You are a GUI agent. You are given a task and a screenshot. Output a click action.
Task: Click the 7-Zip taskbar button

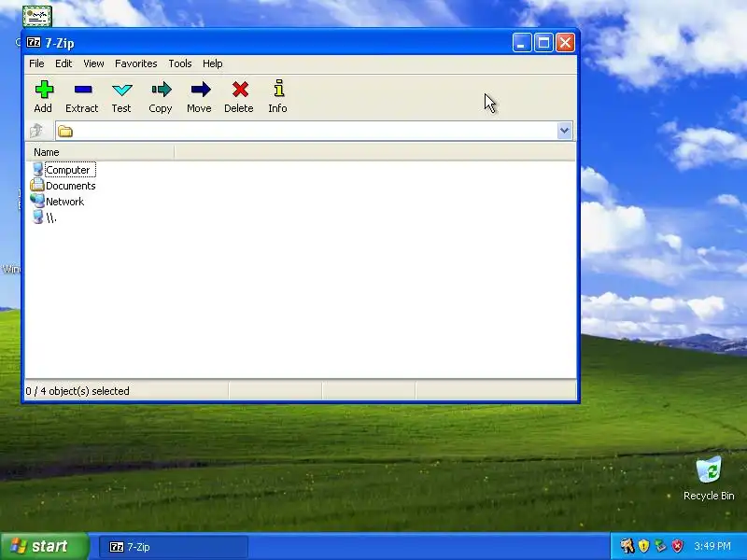174,547
